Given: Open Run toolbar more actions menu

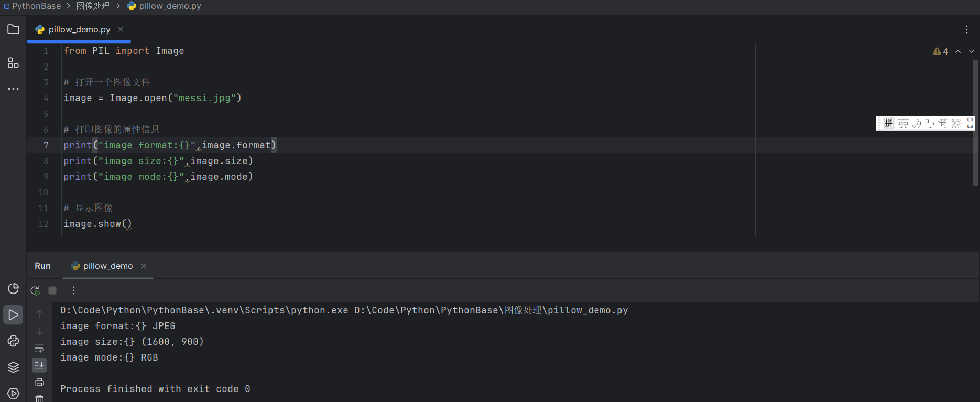Looking at the screenshot, I should [74, 290].
